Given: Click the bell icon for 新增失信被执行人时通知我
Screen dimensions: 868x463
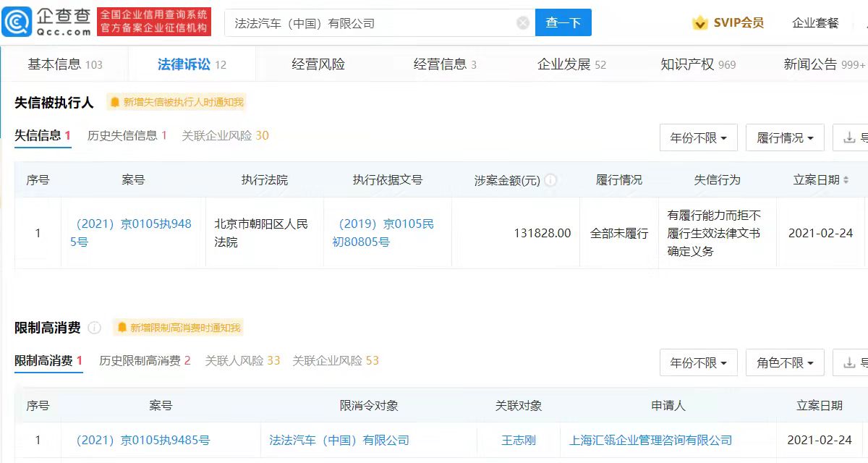Looking at the screenshot, I should 114,102.
